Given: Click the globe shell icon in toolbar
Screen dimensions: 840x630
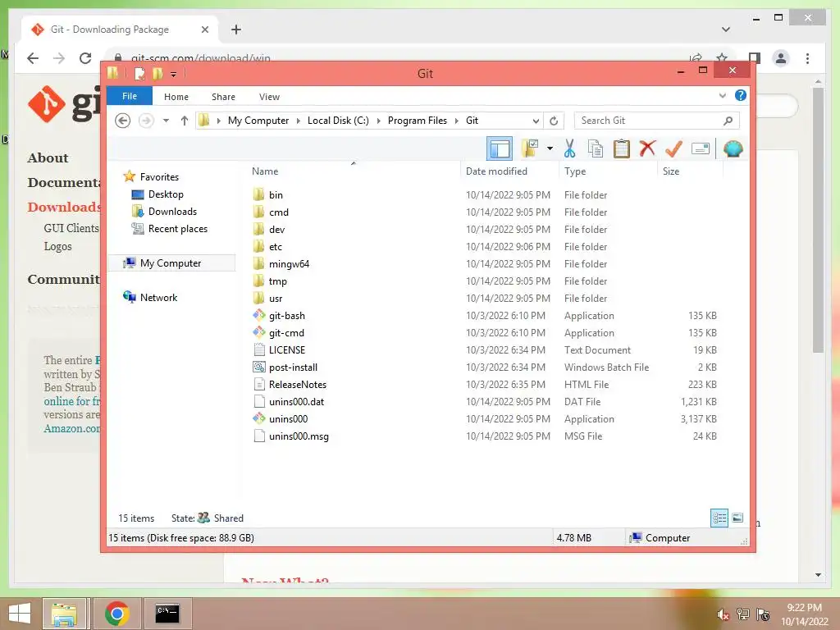Looking at the screenshot, I should [x=733, y=148].
